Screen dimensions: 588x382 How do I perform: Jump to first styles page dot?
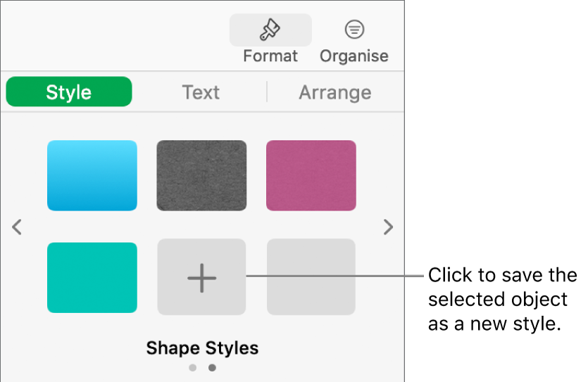pyautogui.click(x=193, y=367)
